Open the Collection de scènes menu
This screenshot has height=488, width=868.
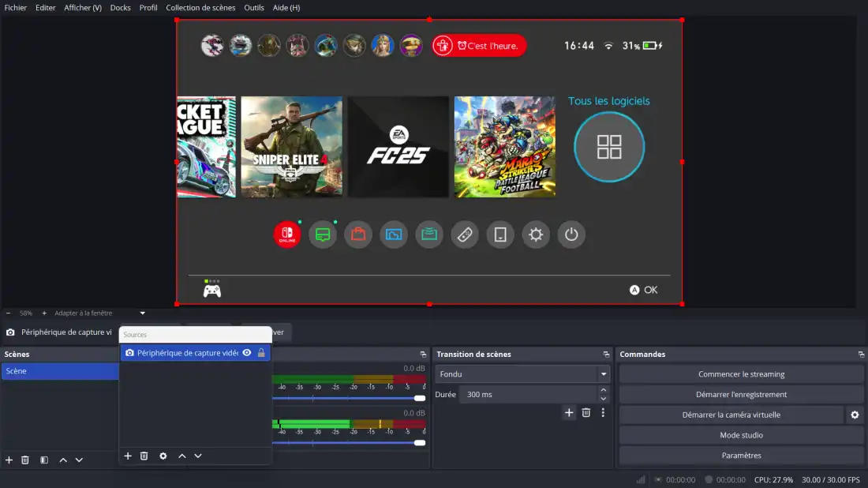click(x=200, y=8)
